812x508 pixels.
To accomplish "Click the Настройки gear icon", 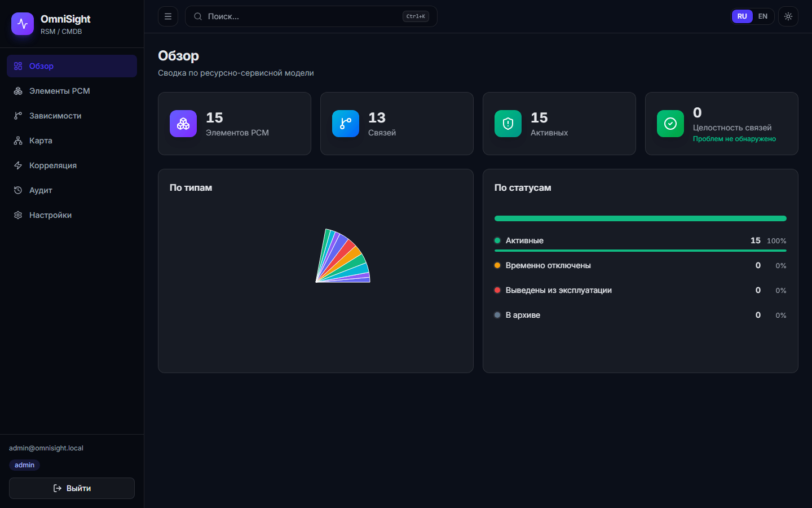I will tap(18, 215).
